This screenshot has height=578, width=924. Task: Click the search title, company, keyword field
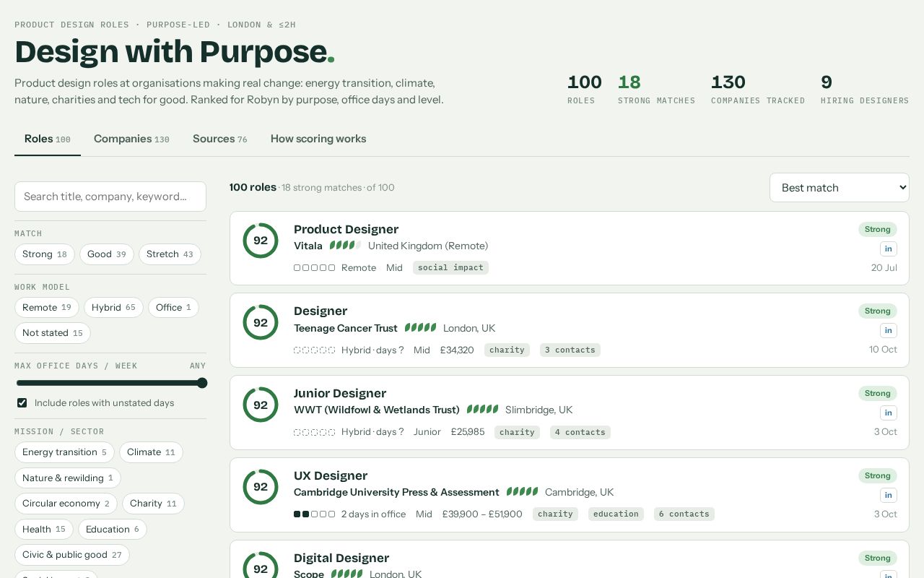[110, 197]
